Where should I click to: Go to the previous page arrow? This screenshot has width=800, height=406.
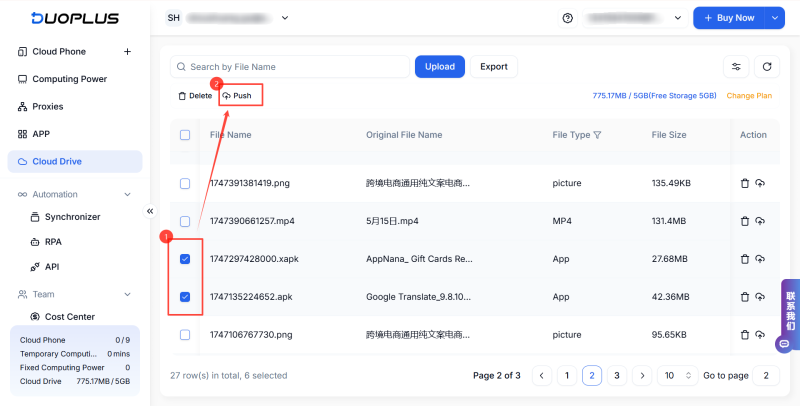tap(541, 375)
